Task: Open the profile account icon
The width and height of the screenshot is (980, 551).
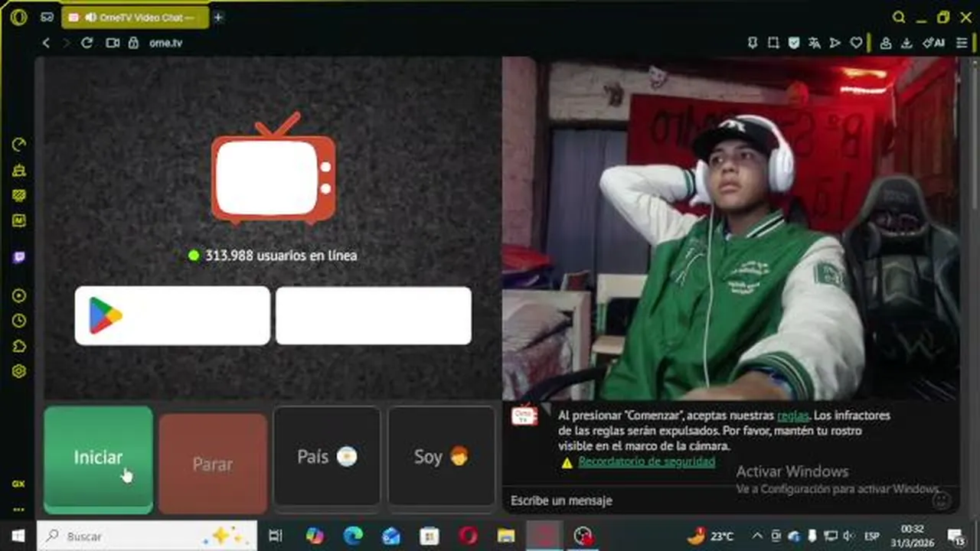Action: click(886, 43)
